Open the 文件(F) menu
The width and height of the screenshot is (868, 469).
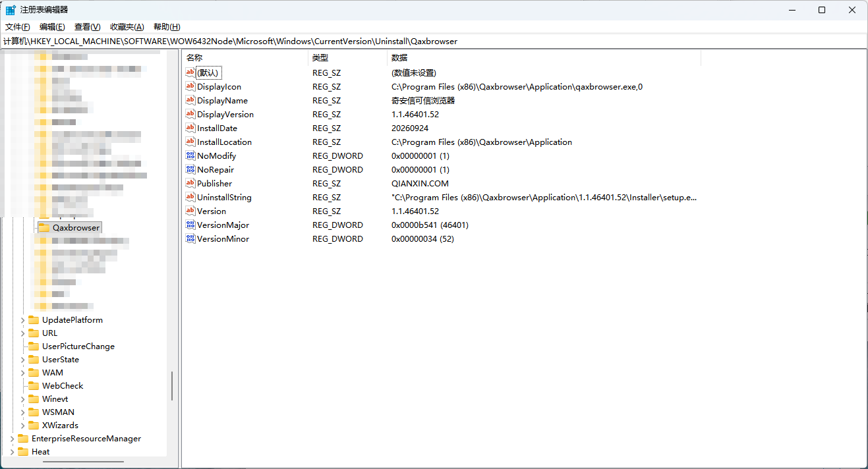tap(18, 26)
